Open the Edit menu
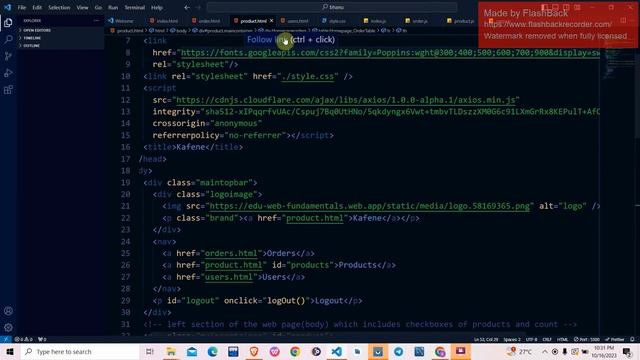Viewport: 640px width, 360px height. (x=37, y=7)
